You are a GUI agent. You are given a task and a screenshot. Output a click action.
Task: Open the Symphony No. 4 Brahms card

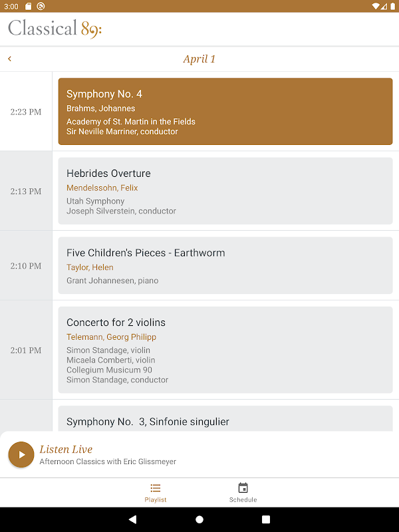pyautogui.click(x=225, y=111)
